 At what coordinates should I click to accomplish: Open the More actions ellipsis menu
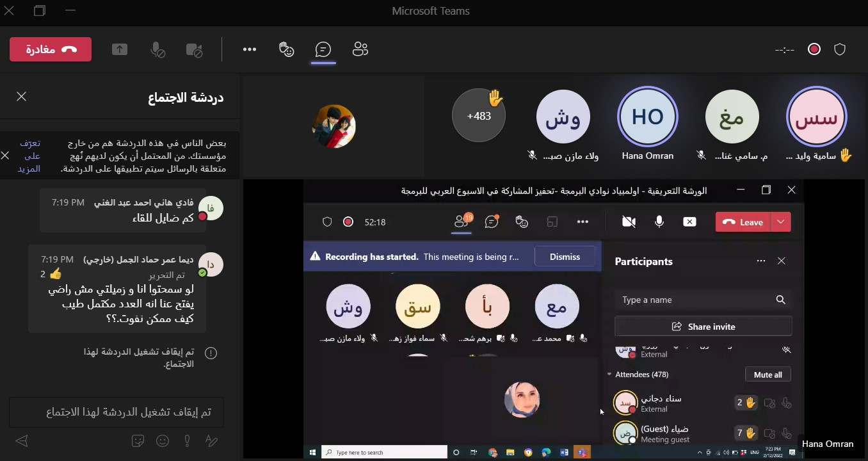tap(250, 49)
